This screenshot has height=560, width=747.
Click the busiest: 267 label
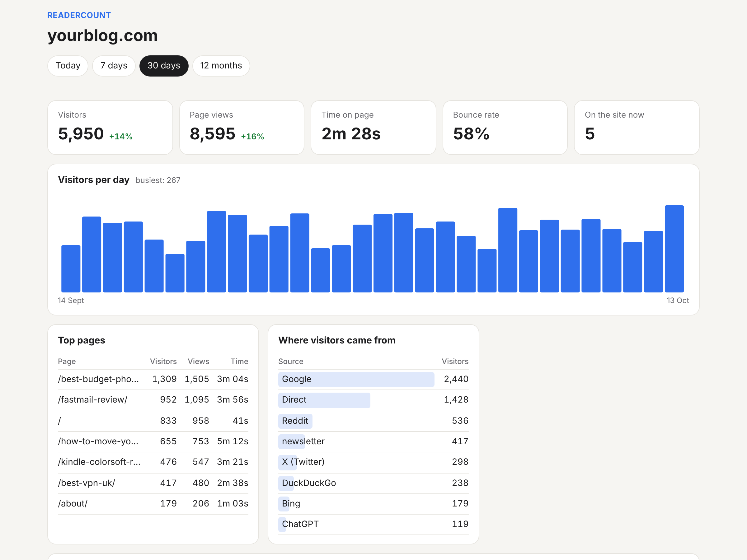point(158,180)
